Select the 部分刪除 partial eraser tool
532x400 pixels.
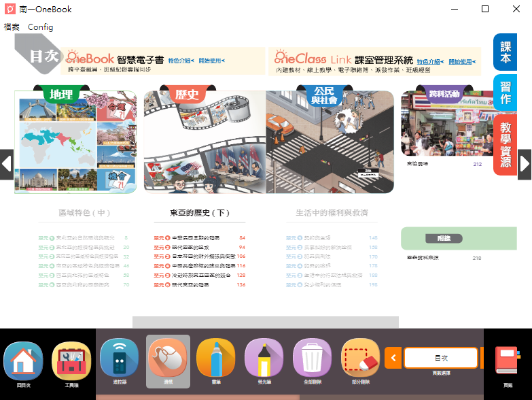coord(360,359)
